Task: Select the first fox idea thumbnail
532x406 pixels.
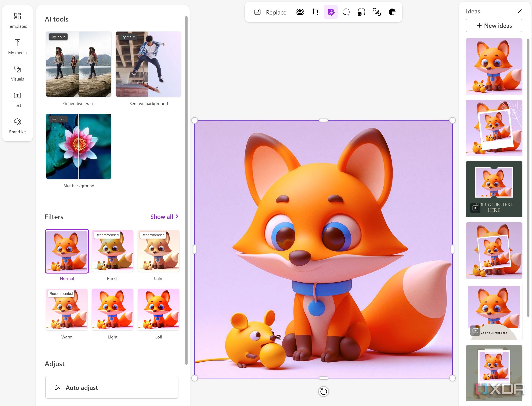Action: 494,66
